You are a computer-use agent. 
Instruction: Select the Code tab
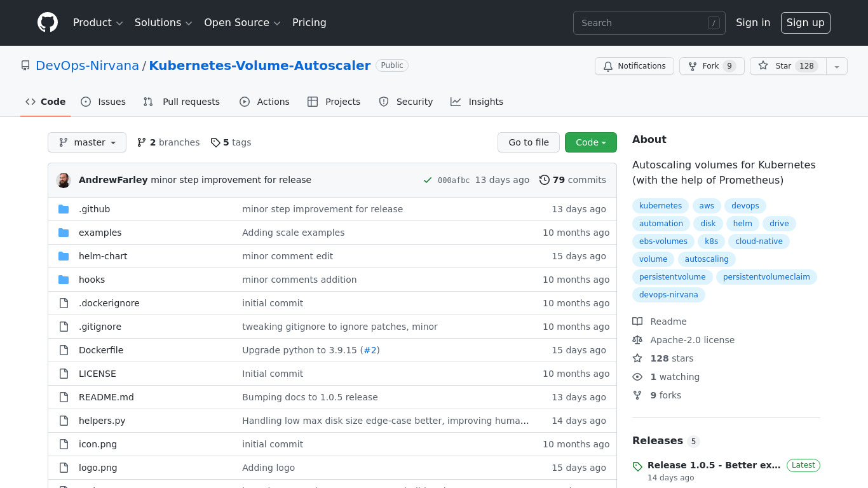pos(46,102)
